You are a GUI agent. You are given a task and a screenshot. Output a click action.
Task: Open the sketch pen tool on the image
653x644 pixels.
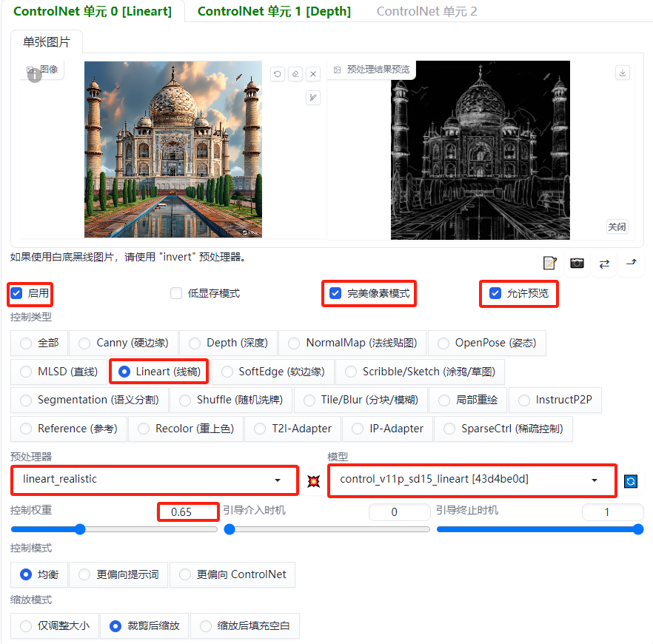(x=313, y=98)
